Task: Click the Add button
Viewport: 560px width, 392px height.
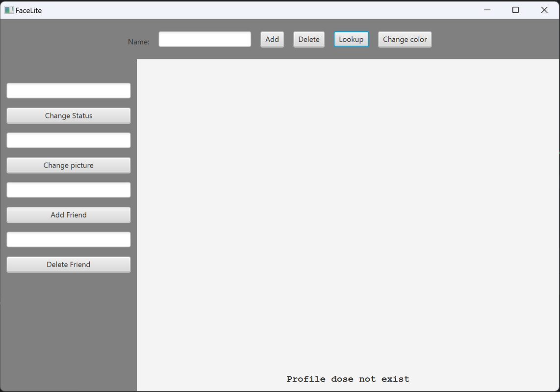Action: click(272, 39)
